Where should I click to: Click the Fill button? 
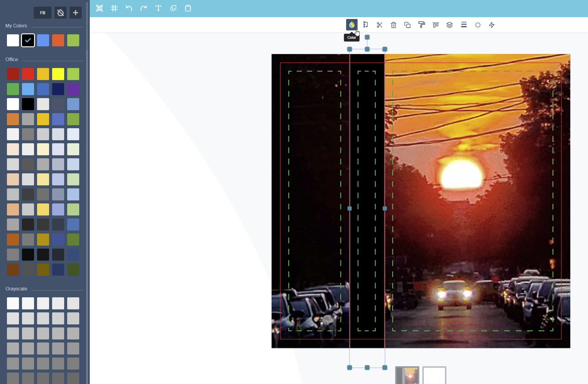(42, 13)
